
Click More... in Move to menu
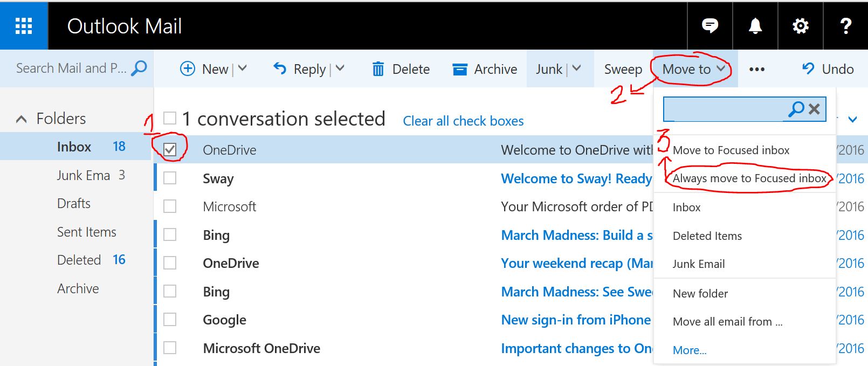pyautogui.click(x=690, y=350)
